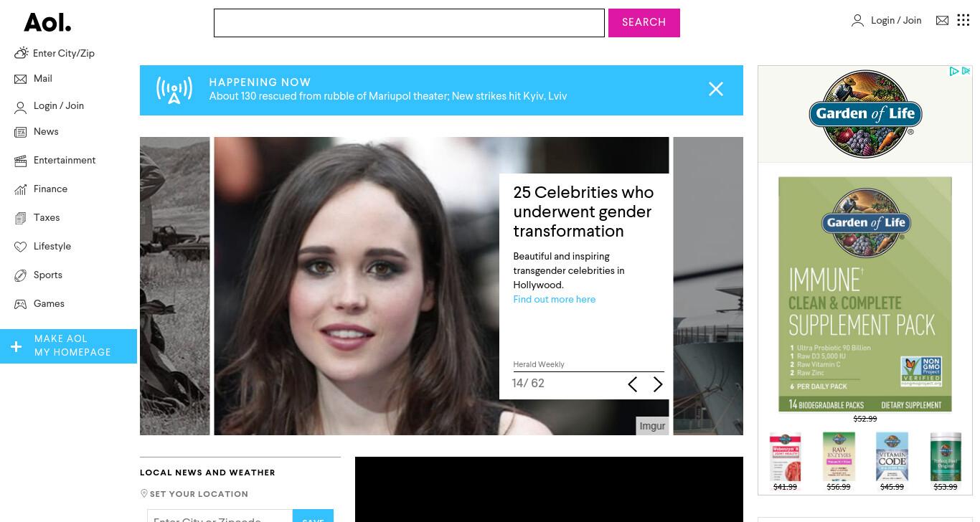Open the Finance chart icon in sidebar
Screen dimensions: 980x522
pos(21,189)
